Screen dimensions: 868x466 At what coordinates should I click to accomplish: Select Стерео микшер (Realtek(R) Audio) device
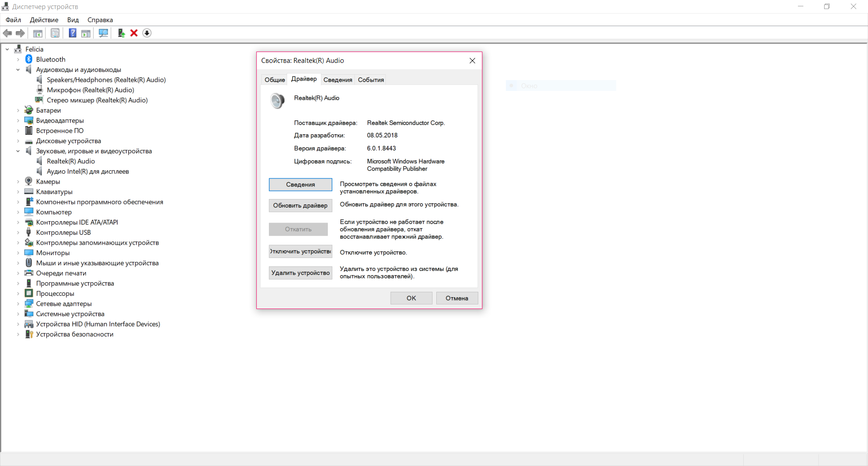coord(97,100)
